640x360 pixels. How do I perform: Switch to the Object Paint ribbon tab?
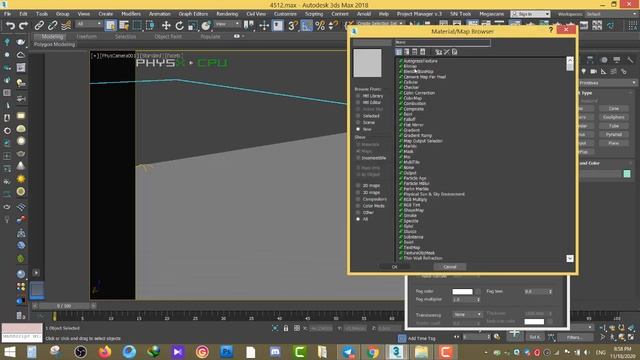(x=168, y=37)
